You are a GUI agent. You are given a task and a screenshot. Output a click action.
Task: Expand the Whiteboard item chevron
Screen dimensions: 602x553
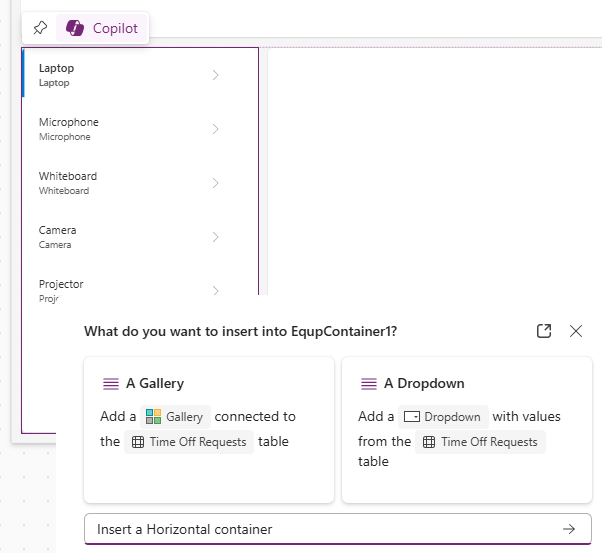click(x=215, y=183)
